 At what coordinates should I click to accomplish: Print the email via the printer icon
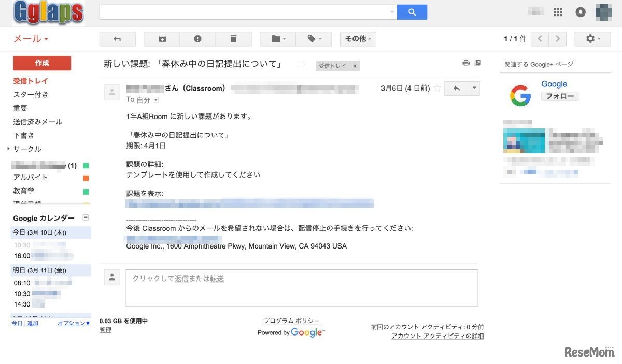point(465,63)
